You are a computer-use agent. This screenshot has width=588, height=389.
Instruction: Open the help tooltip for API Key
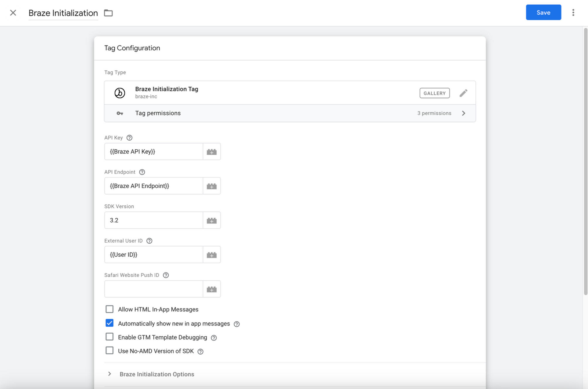129,138
